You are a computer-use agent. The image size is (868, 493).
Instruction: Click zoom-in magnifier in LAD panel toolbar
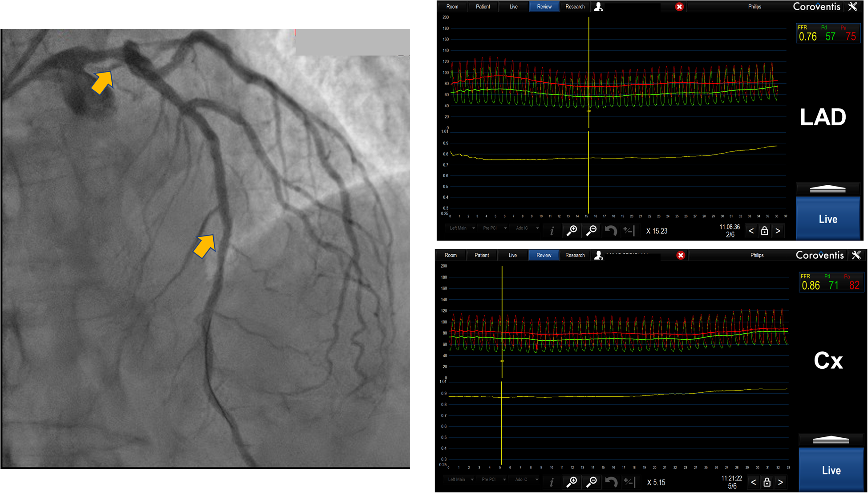[572, 231]
